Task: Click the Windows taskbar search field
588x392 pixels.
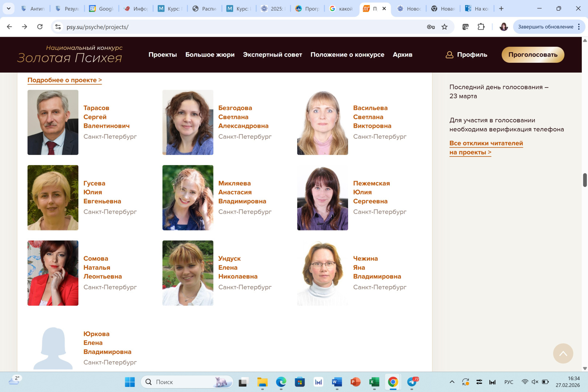Action: [x=185, y=382]
